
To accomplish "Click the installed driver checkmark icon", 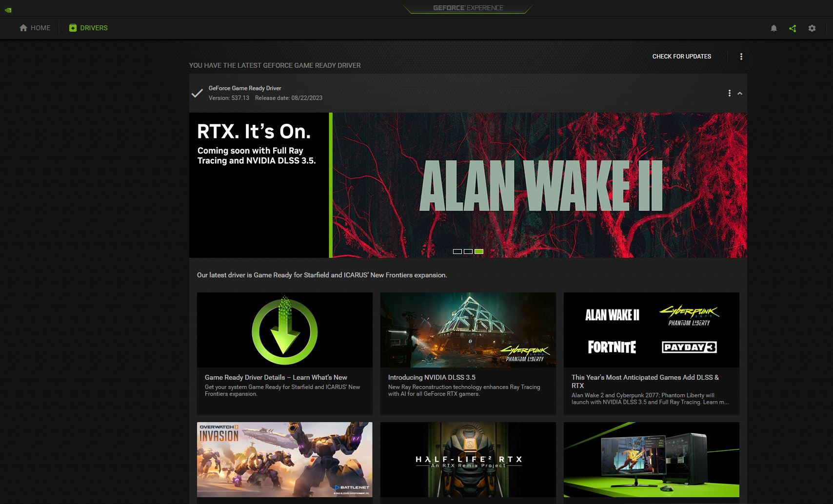I will pos(197,93).
